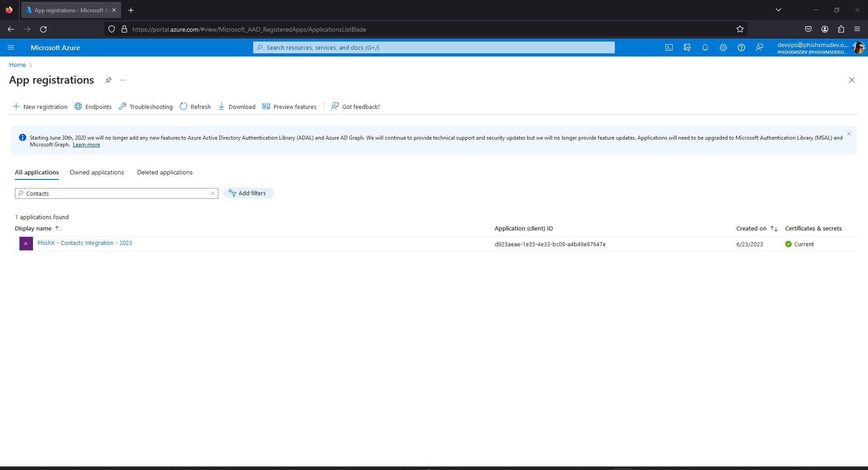
Task: Click Microsoft Azure logo text
Action: pyautogui.click(x=55, y=47)
